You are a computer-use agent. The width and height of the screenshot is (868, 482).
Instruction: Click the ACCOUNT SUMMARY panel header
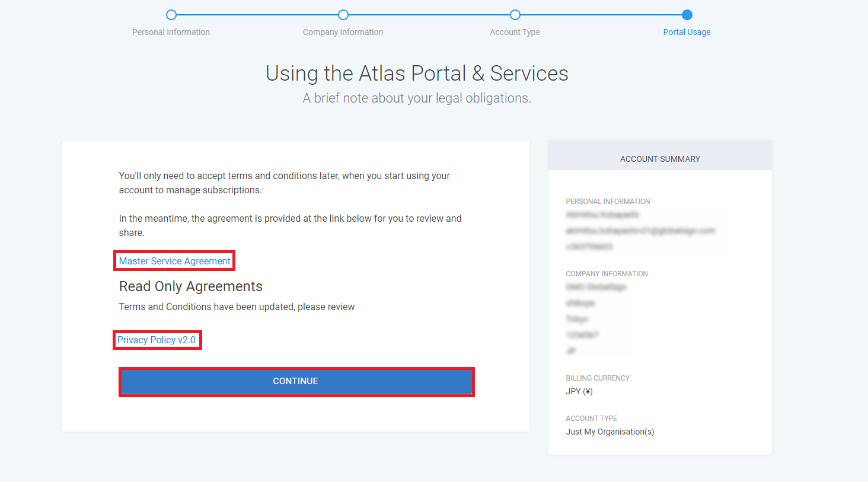pos(660,159)
